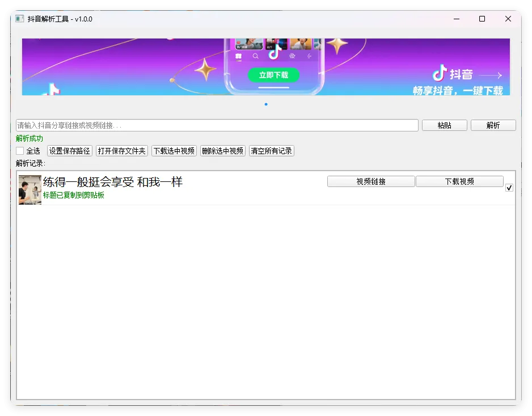Click 下载选中视频 to download selected videos
Viewport: 532px width, 416px height.
click(x=174, y=151)
